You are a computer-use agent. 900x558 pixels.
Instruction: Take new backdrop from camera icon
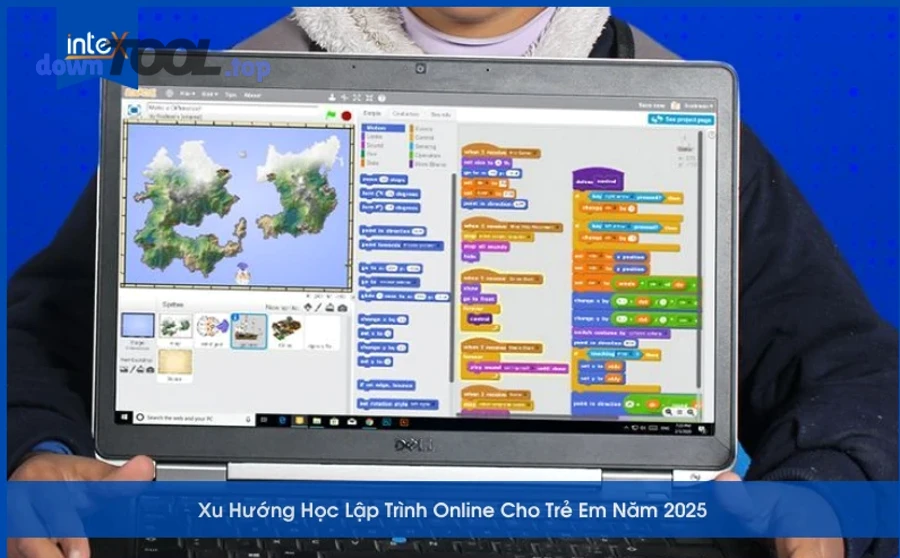150,369
